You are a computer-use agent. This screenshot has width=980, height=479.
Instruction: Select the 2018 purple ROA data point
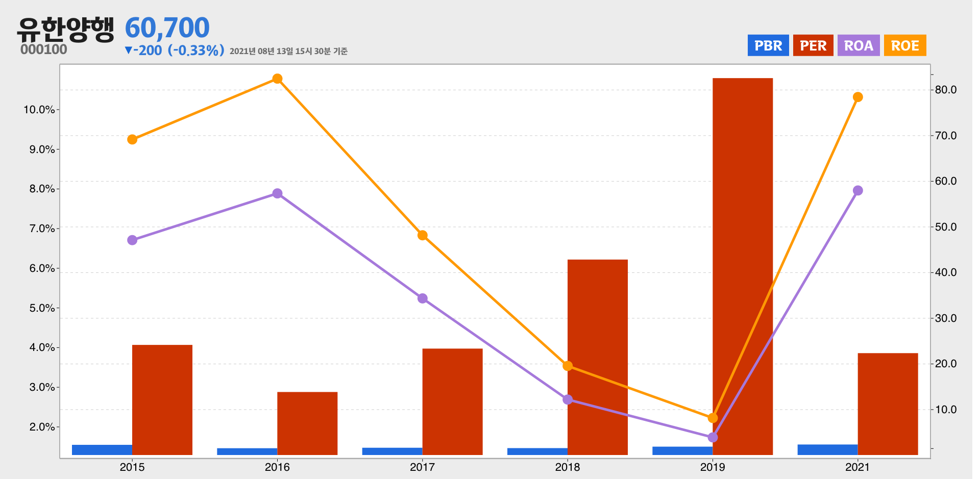tap(568, 399)
